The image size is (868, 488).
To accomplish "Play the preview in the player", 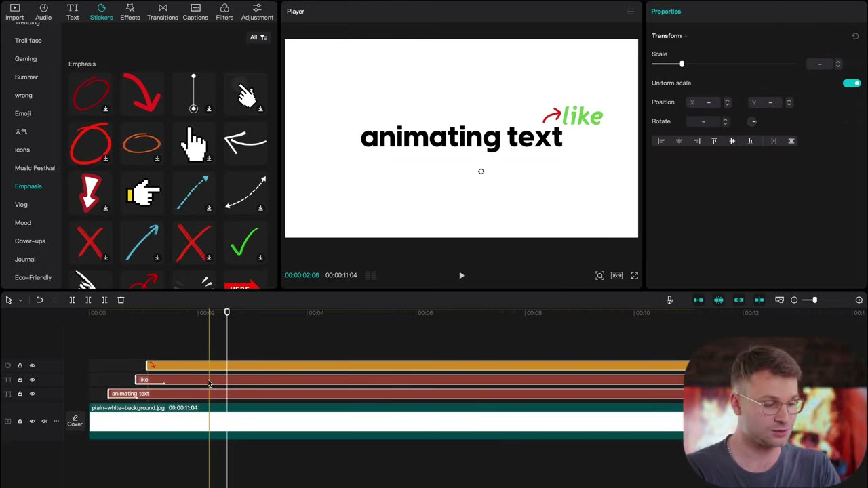I will (462, 276).
